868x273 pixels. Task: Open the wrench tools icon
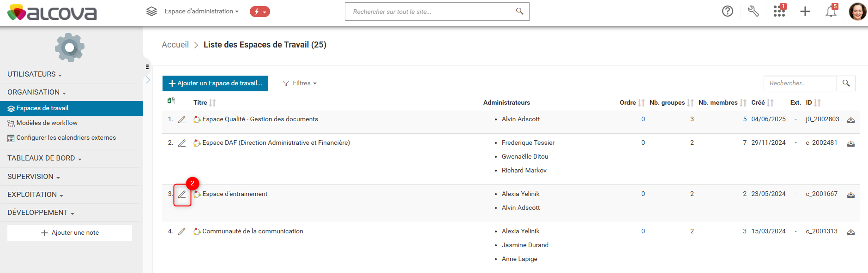(753, 11)
